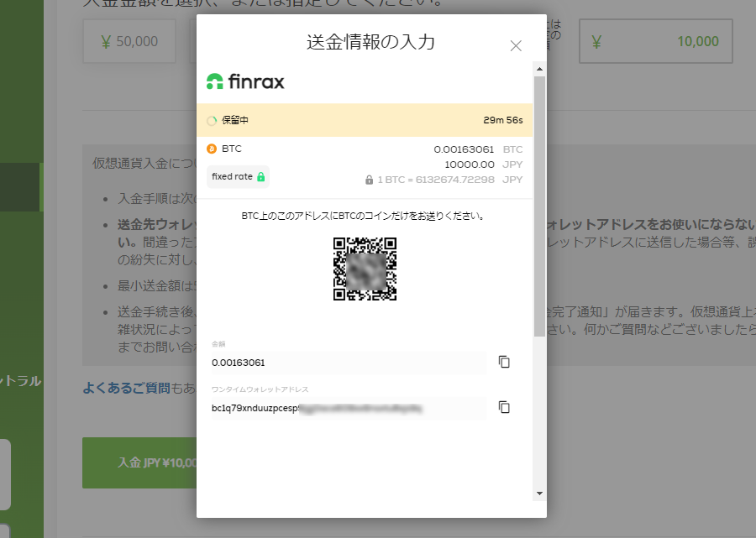Image resolution: width=756 pixels, height=538 pixels.
Task: Select the ワンタイムウォレットアドレス field
Action: [x=349, y=408]
